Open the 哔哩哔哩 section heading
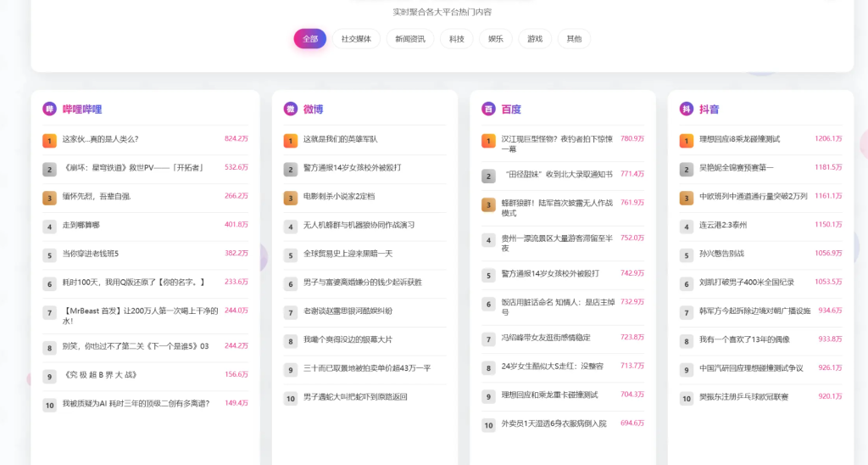Viewport: 868px width, 465px height. click(82, 109)
